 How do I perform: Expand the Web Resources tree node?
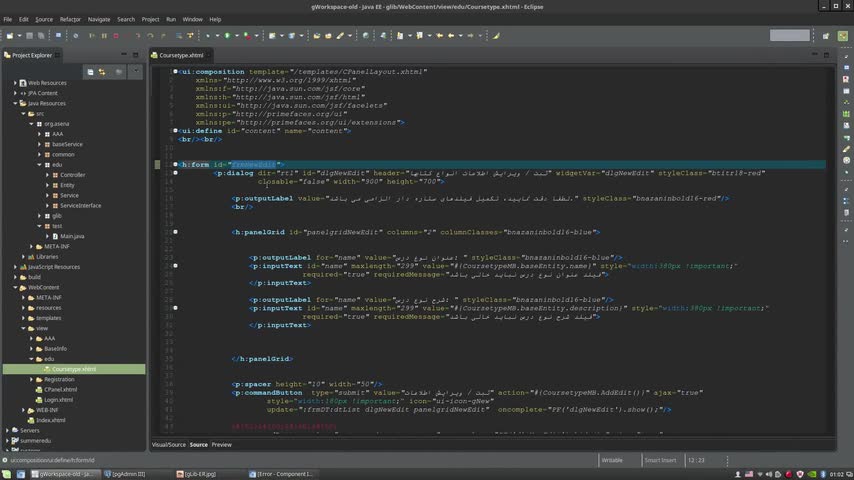(15, 83)
